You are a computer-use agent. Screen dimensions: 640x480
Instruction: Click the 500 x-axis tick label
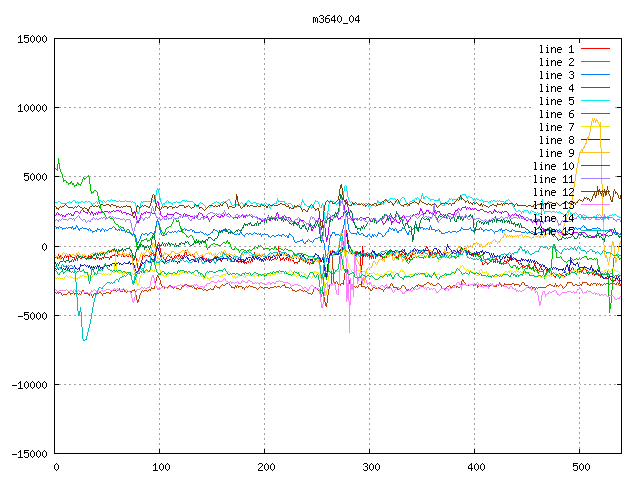(580, 467)
